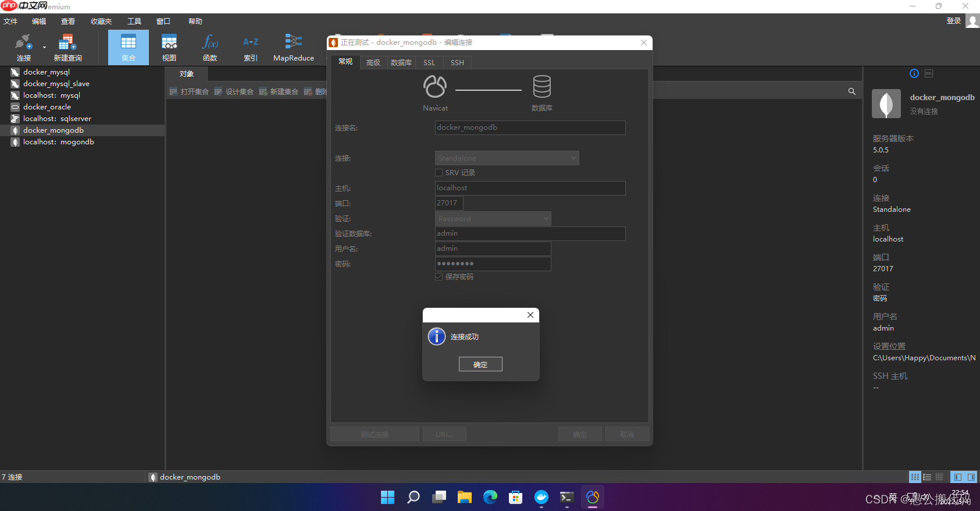Click the user avatar icon at top right
980x511 pixels.
point(972,21)
